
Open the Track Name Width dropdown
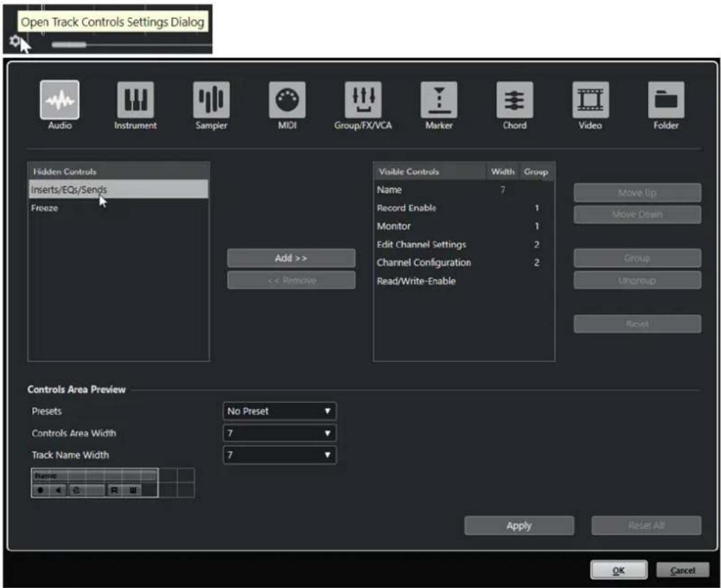tap(280, 455)
